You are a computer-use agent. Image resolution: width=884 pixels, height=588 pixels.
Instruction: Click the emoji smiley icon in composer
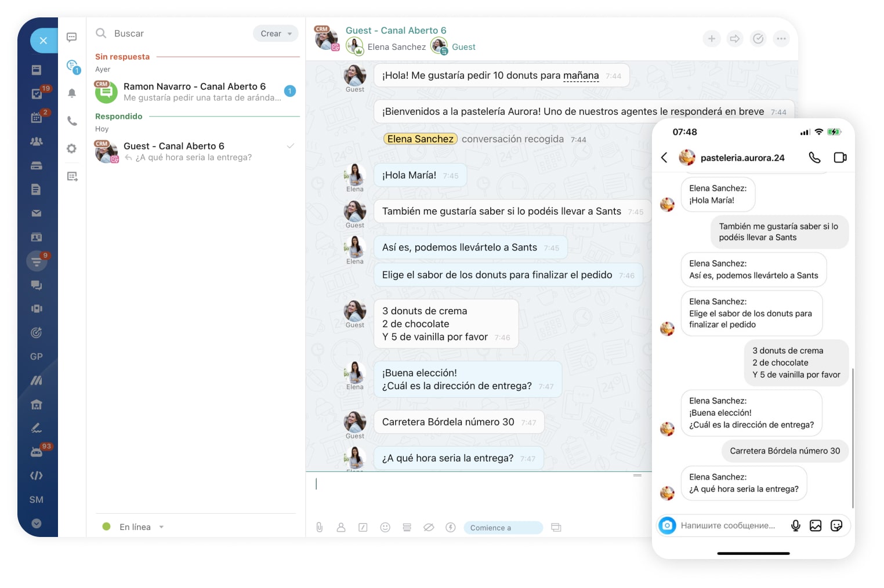point(385,527)
